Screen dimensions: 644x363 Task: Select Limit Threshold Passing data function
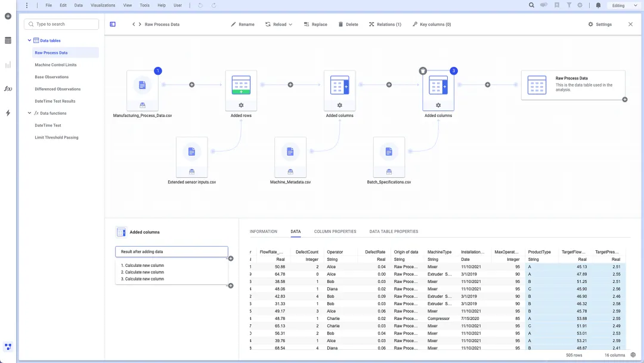(x=56, y=137)
